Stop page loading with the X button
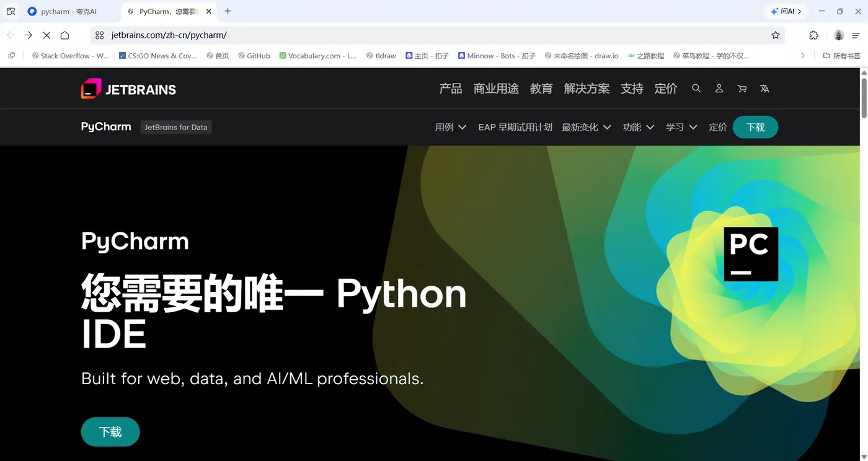Image resolution: width=868 pixels, height=461 pixels. (46, 35)
